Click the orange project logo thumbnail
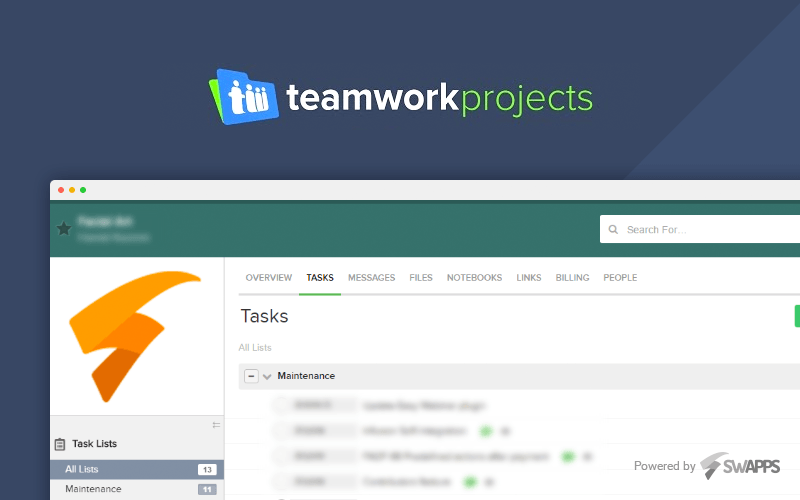The height and width of the screenshot is (500, 800). point(135,337)
